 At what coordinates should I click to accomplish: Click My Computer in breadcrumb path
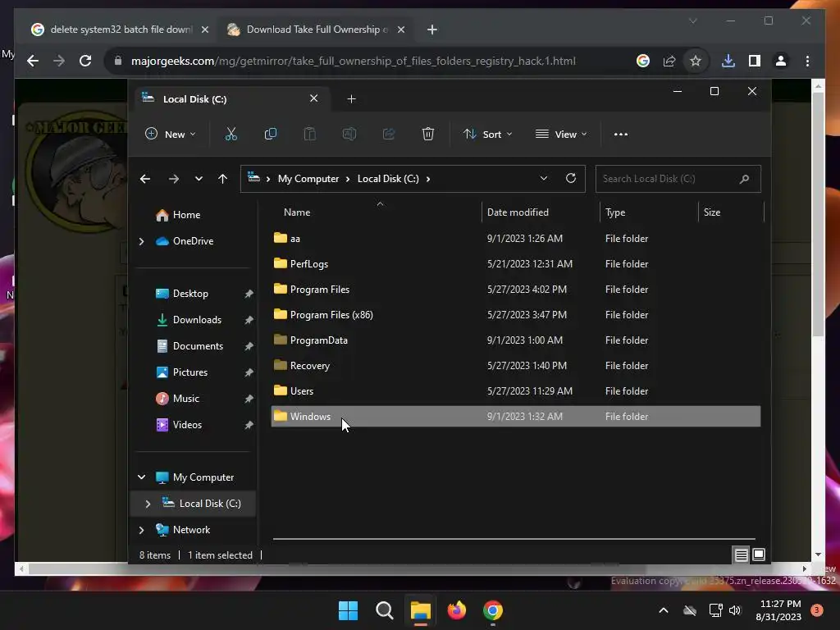308,179
